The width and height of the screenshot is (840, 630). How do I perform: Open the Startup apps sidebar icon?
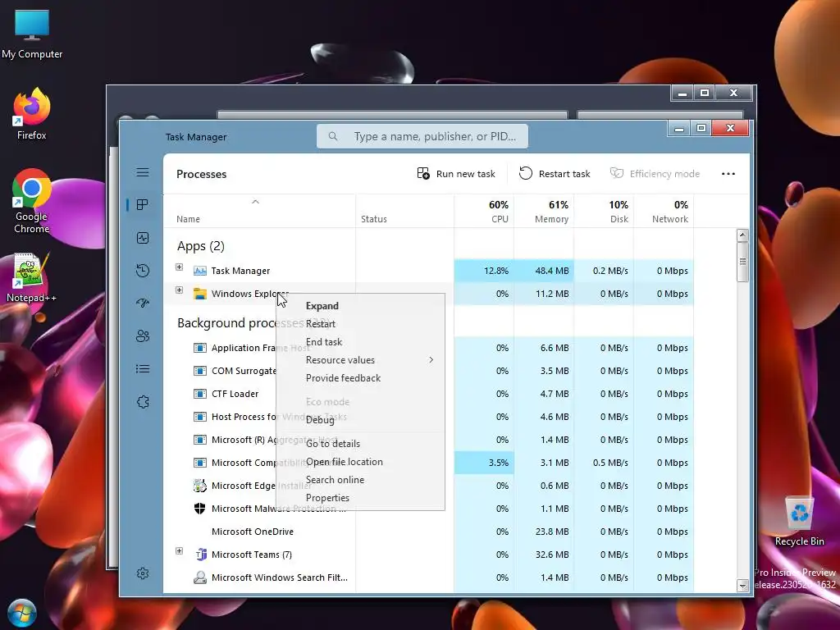143,304
